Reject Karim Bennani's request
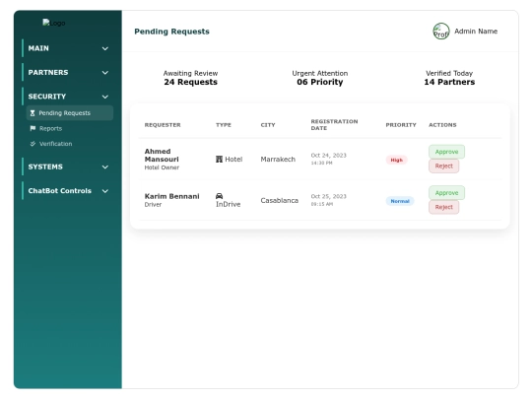This screenshot has height=399, width=532. point(443,207)
